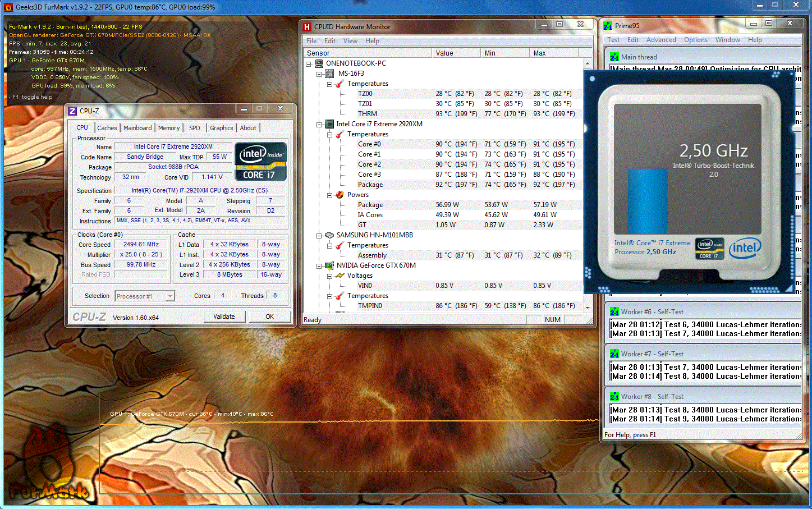Click the Worker #6 Self-Test window icon

pos(614,311)
